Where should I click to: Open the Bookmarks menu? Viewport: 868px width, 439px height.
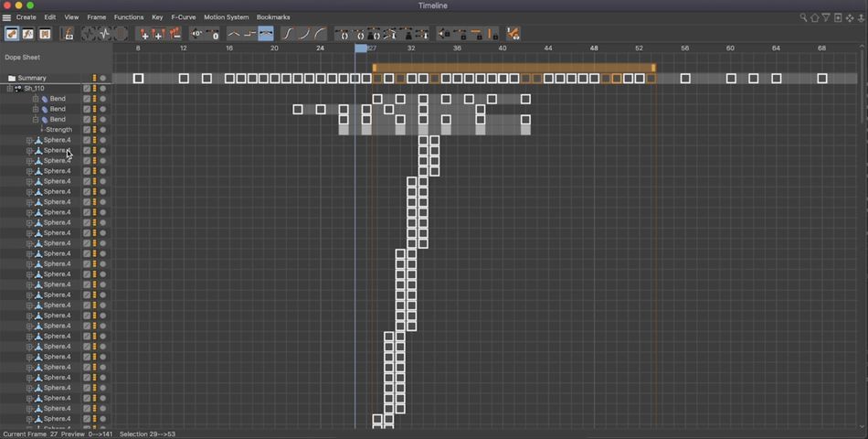click(273, 17)
